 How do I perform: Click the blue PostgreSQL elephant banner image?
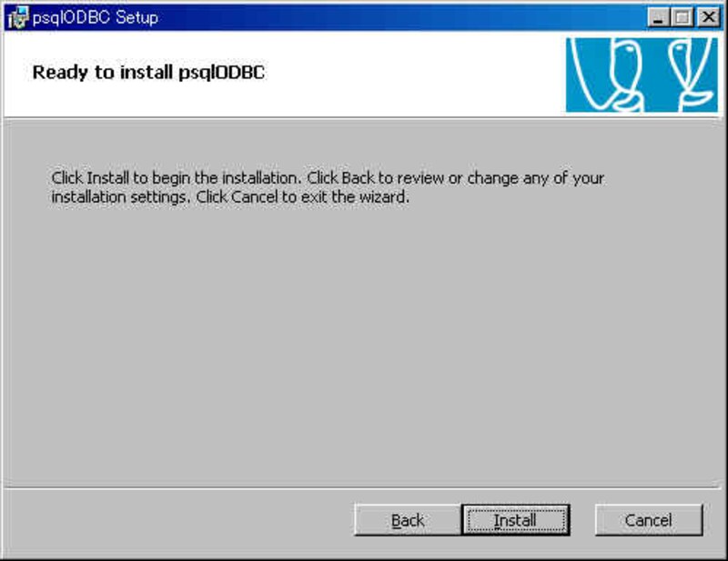pos(642,75)
